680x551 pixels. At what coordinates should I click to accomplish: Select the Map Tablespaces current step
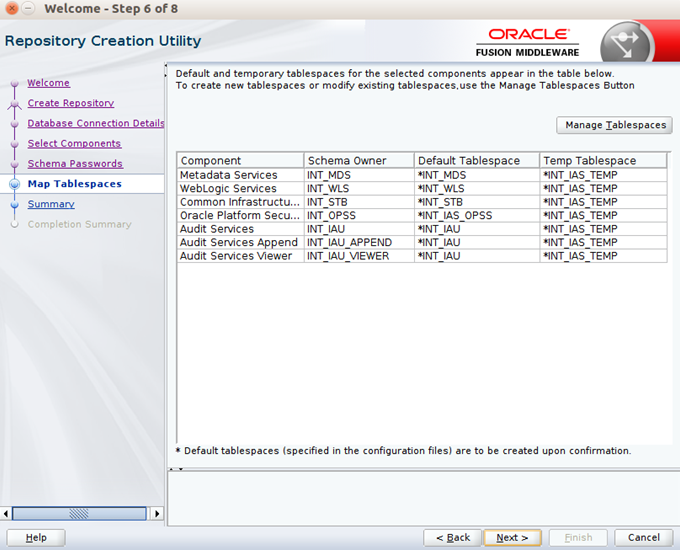coord(75,184)
